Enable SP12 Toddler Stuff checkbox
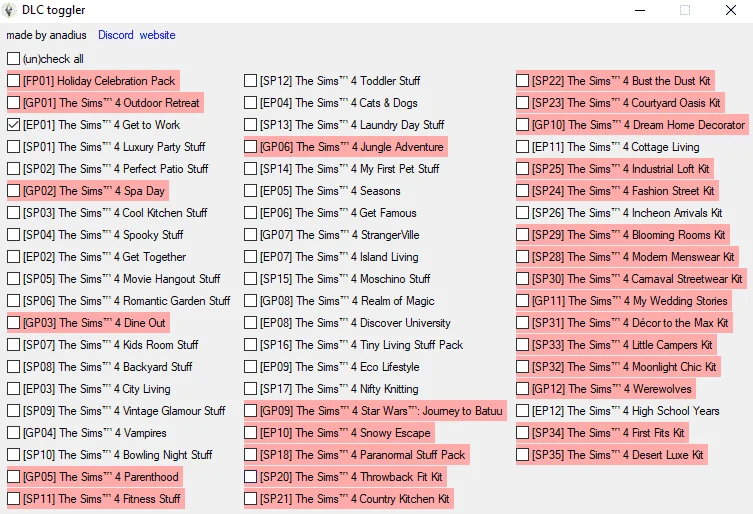 click(x=250, y=81)
